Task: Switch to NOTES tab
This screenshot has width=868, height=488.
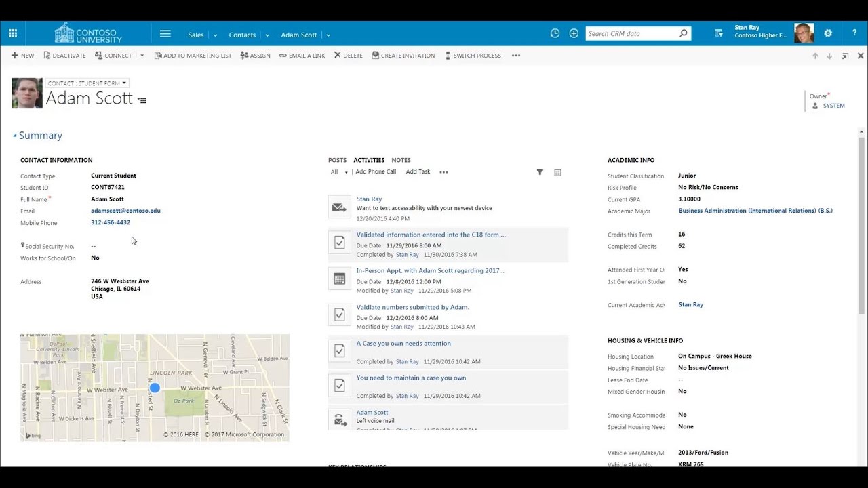Action: (x=401, y=160)
